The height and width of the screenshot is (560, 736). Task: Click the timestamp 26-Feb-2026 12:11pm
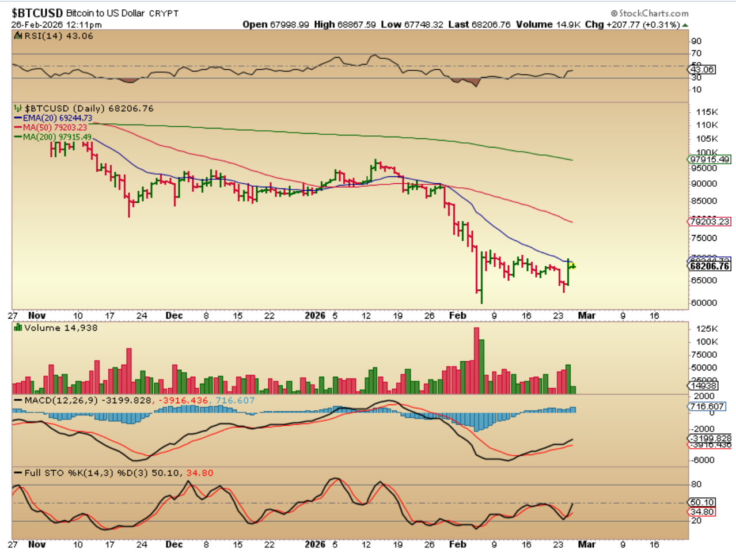[x=56, y=25]
